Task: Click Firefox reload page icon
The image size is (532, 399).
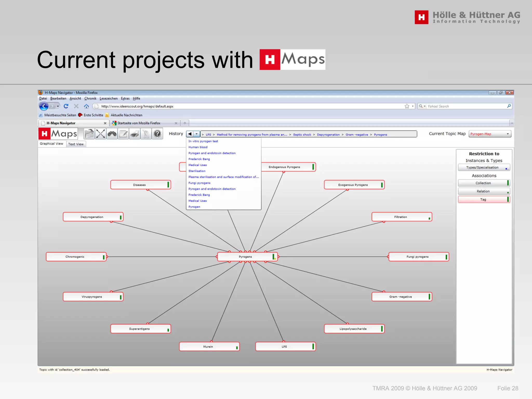Action: (x=66, y=106)
